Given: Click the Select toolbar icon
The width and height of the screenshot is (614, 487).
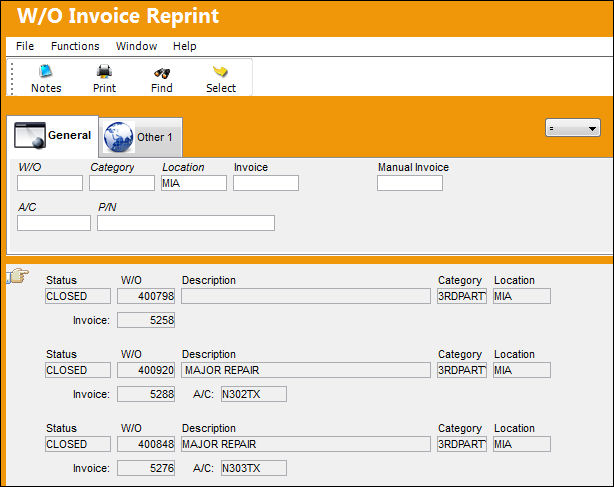Looking at the screenshot, I should pyautogui.click(x=220, y=71).
